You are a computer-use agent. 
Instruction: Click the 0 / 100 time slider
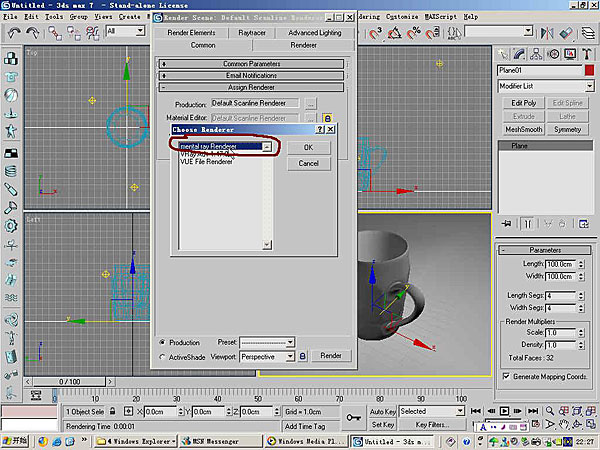(x=69, y=382)
